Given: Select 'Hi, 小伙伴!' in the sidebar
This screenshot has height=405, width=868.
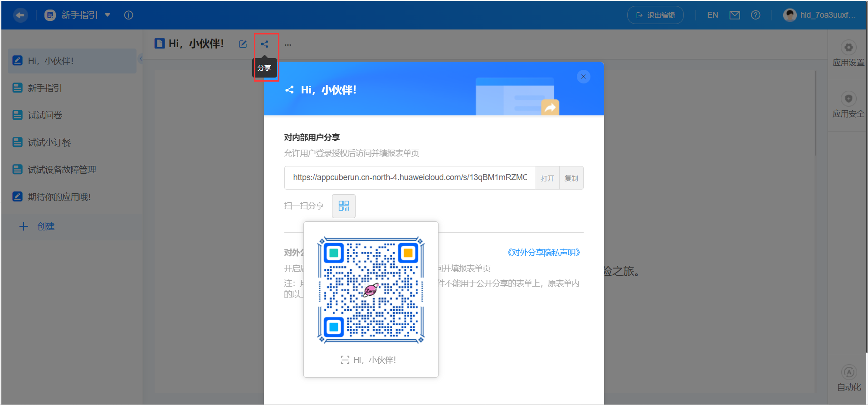Looking at the screenshot, I should tap(72, 61).
